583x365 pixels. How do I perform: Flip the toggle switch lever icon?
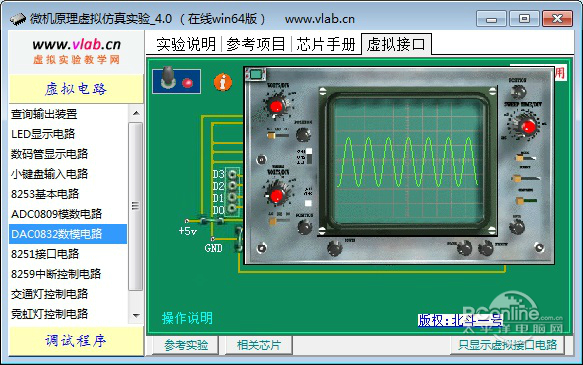(x=168, y=77)
